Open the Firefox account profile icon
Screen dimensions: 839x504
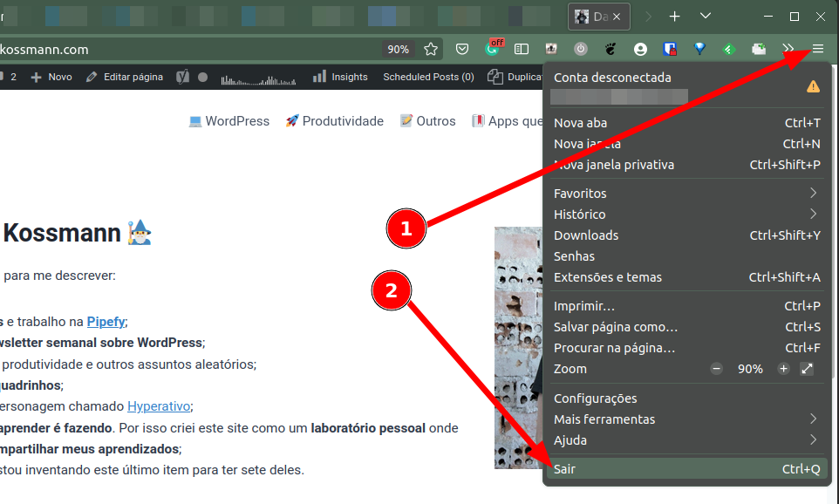pos(640,49)
